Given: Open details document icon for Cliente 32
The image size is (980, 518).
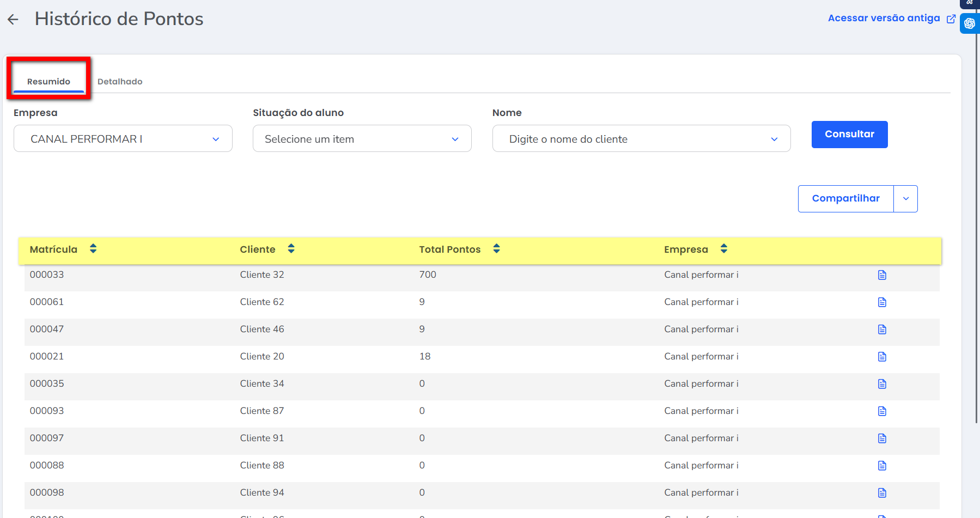Looking at the screenshot, I should [882, 275].
